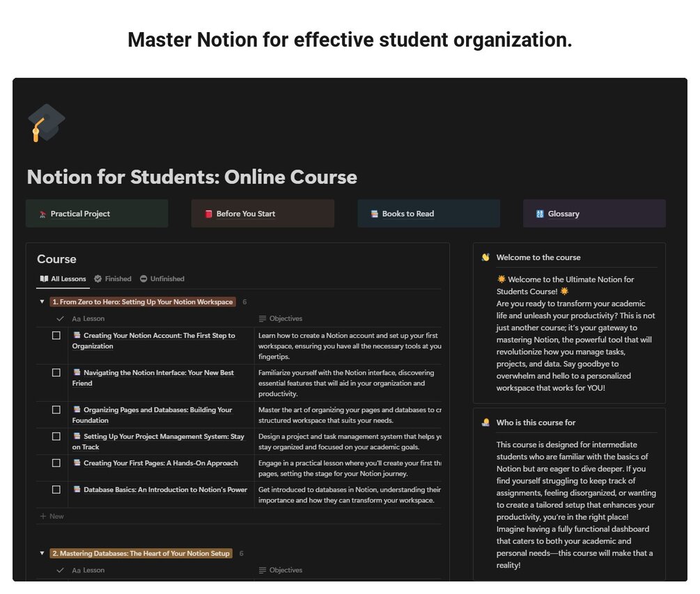700x594 pixels.
Task: Click the count 6 beside From Zero to Hero
Action: pos(244,302)
